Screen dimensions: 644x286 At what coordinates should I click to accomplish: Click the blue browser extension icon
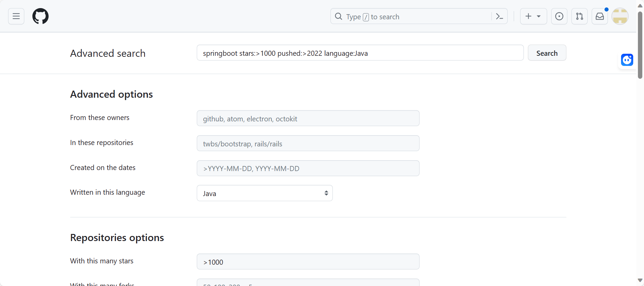(627, 60)
